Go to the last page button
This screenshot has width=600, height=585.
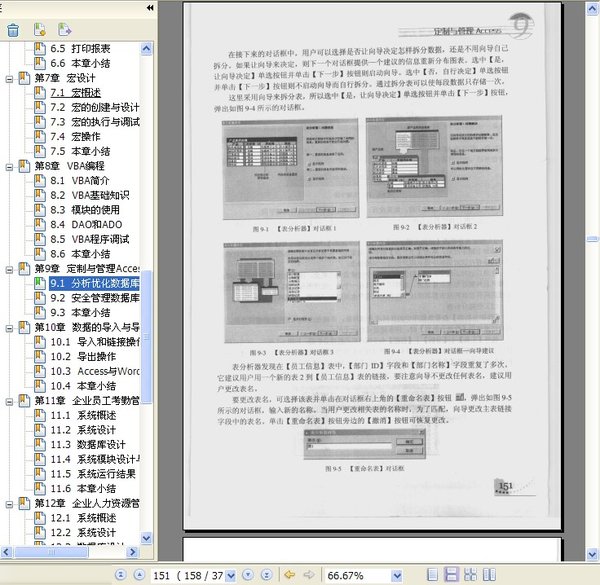[266, 574]
